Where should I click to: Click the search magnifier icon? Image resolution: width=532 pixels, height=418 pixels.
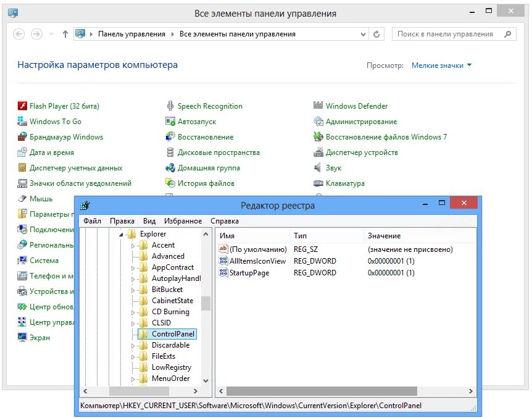tap(507, 34)
